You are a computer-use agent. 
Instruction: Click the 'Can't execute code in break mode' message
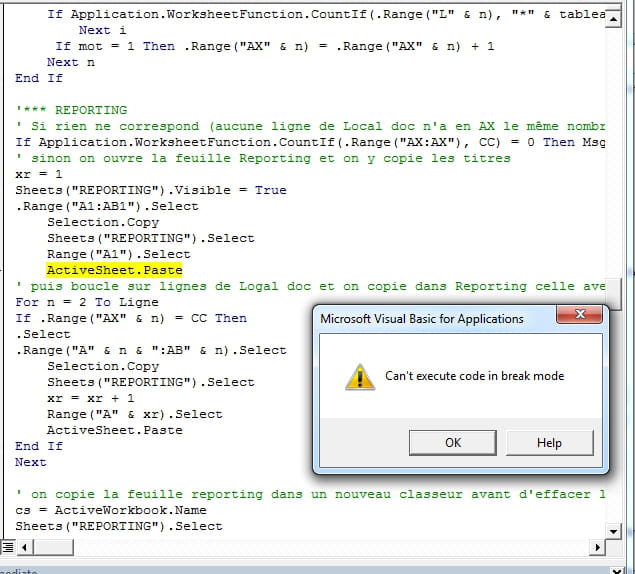click(474, 376)
